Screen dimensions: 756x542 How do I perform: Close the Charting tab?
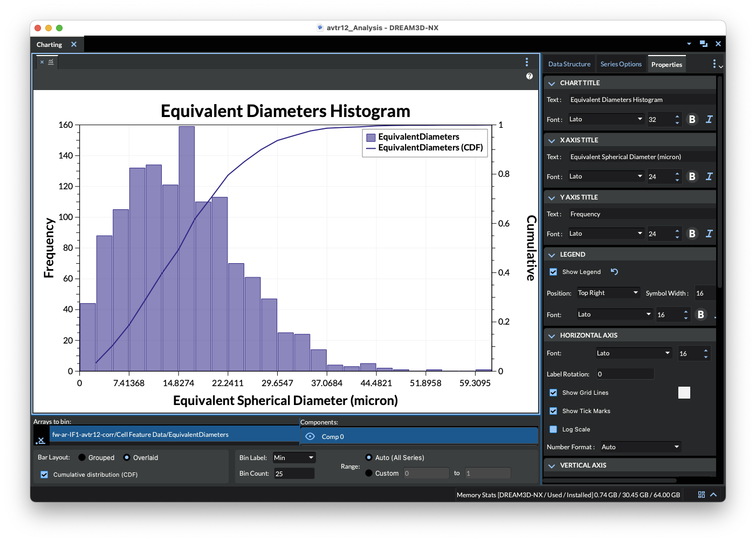[x=74, y=44]
